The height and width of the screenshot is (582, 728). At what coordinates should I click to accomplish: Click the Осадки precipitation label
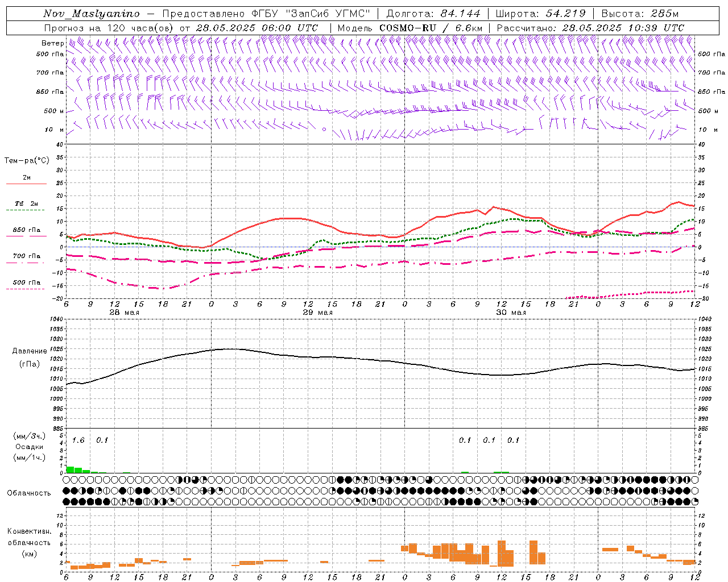click(30, 447)
